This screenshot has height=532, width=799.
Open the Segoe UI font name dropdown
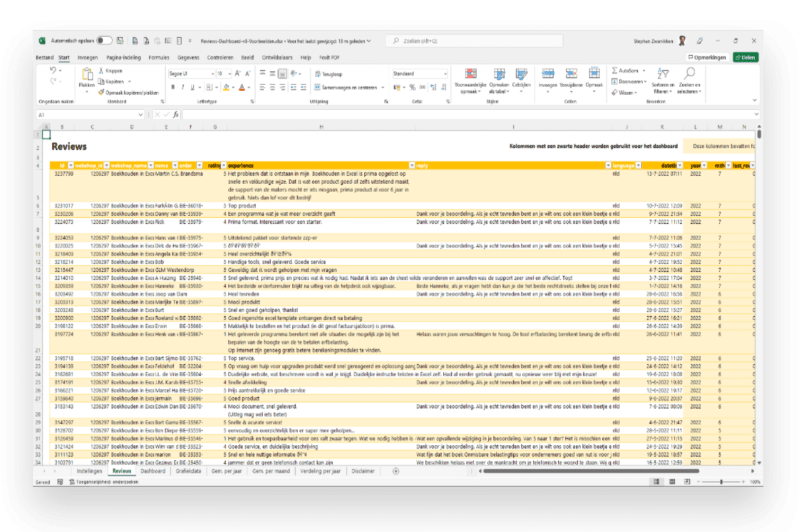point(211,74)
